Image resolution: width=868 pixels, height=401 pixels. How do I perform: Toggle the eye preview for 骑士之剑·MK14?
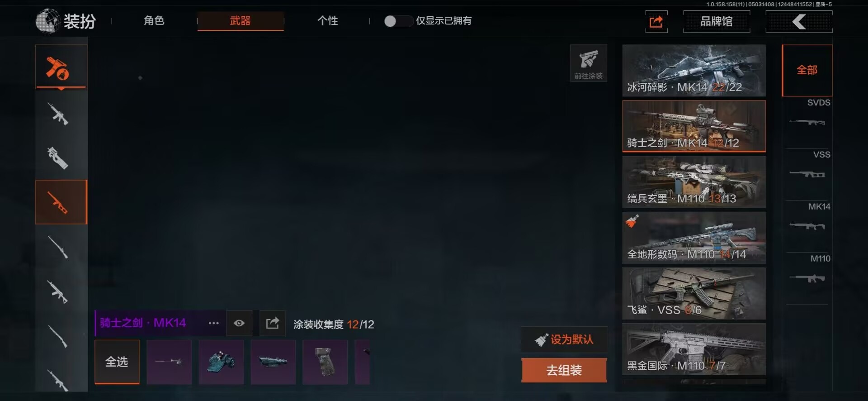tap(239, 323)
